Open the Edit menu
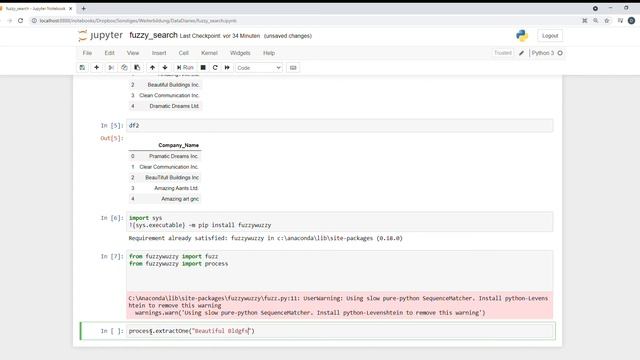Screen dimensions: 640x360 coord(109,53)
